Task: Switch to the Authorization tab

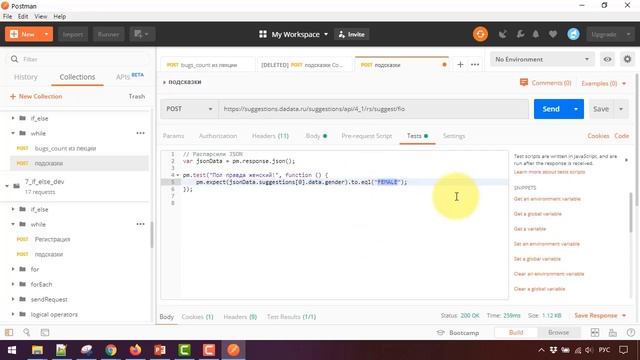Action: tap(218, 136)
